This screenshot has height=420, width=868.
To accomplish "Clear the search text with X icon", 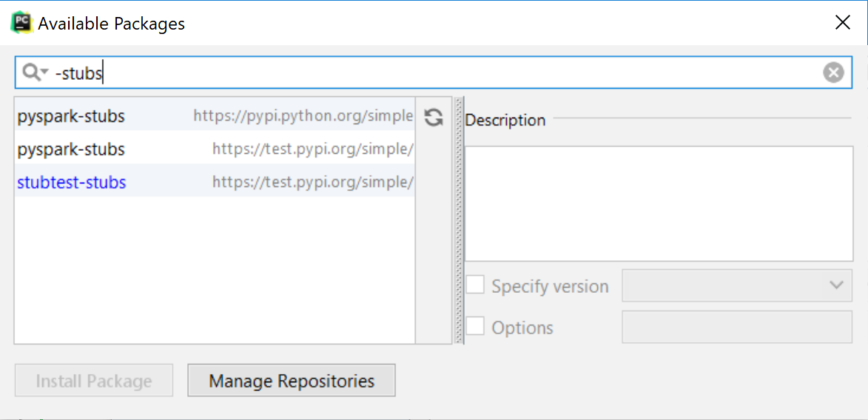I will point(833,72).
